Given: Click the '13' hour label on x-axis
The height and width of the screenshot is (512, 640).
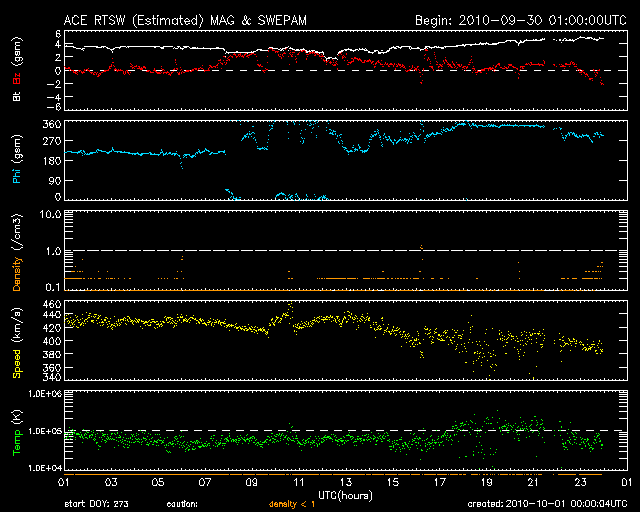Looking at the screenshot, I should click(x=346, y=483).
